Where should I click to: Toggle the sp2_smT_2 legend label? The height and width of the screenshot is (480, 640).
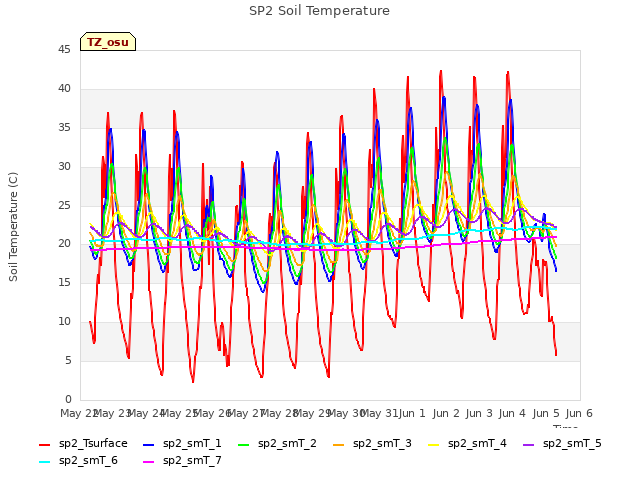click(287, 443)
